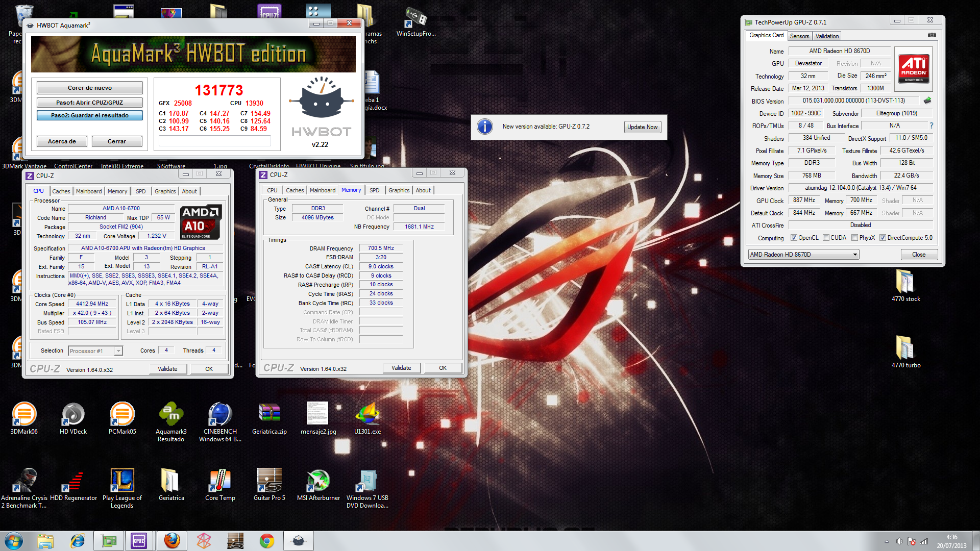Open the HD VDeck desktop icon
The image size is (980, 551).
pos(73,418)
